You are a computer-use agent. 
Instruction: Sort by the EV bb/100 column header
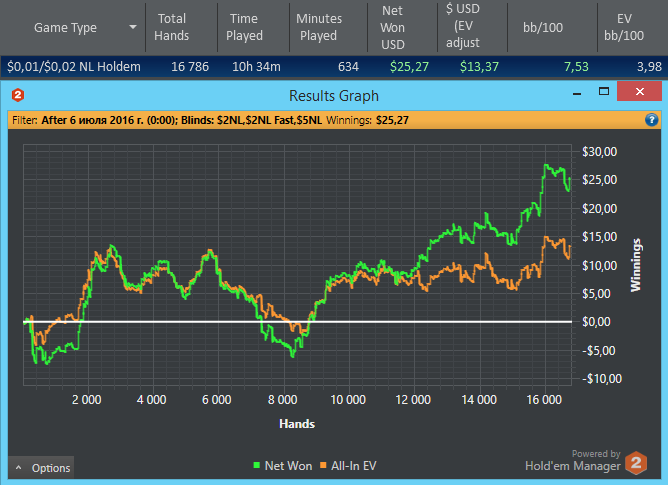(x=624, y=27)
